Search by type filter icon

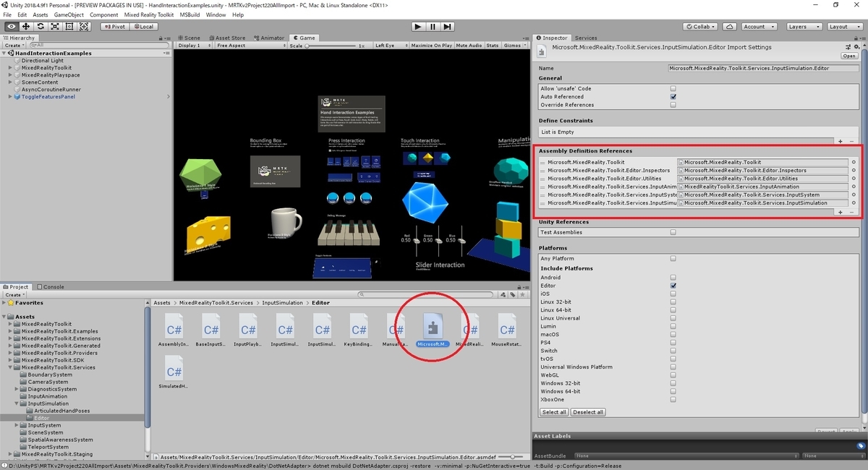(x=503, y=295)
